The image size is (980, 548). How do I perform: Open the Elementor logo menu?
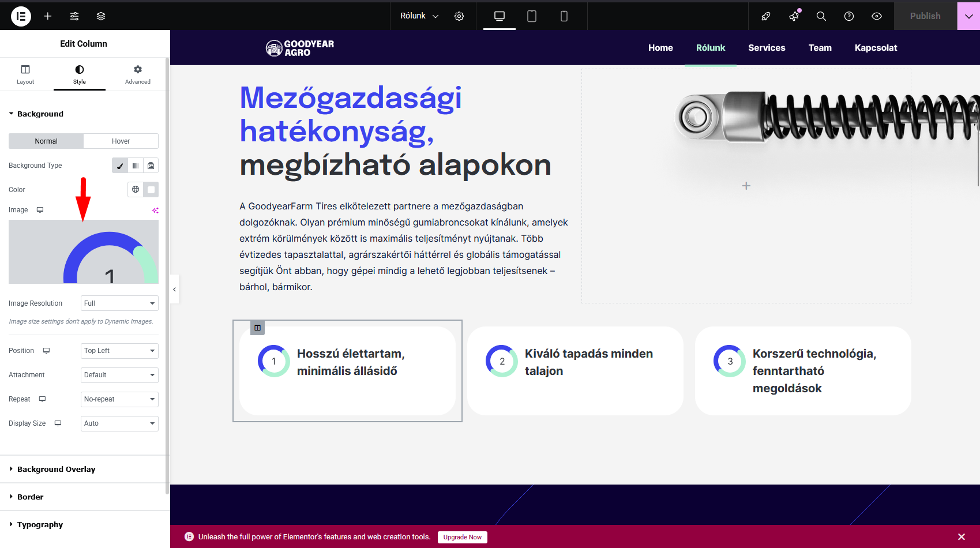pyautogui.click(x=21, y=16)
